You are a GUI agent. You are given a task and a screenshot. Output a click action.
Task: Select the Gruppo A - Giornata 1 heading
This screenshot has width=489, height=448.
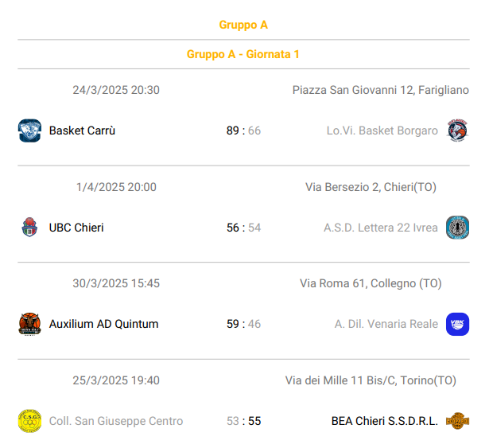pos(243,54)
